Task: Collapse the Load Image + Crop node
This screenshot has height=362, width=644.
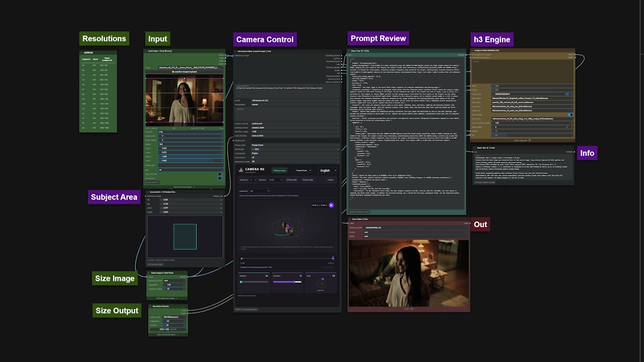Action: click(146, 51)
